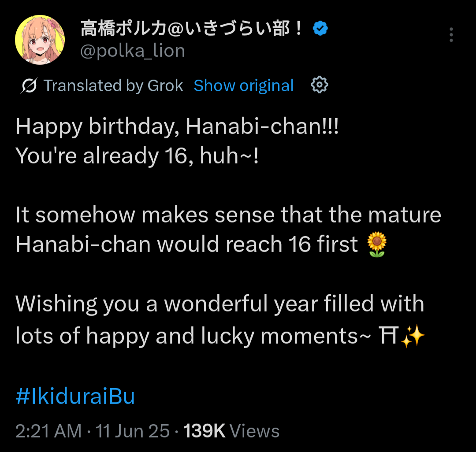View the 139K Views analytics
The image size is (476, 452).
[x=231, y=431]
